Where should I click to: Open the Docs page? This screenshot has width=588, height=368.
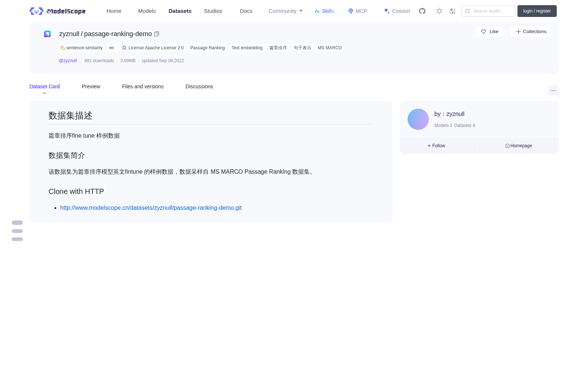(x=246, y=11)
